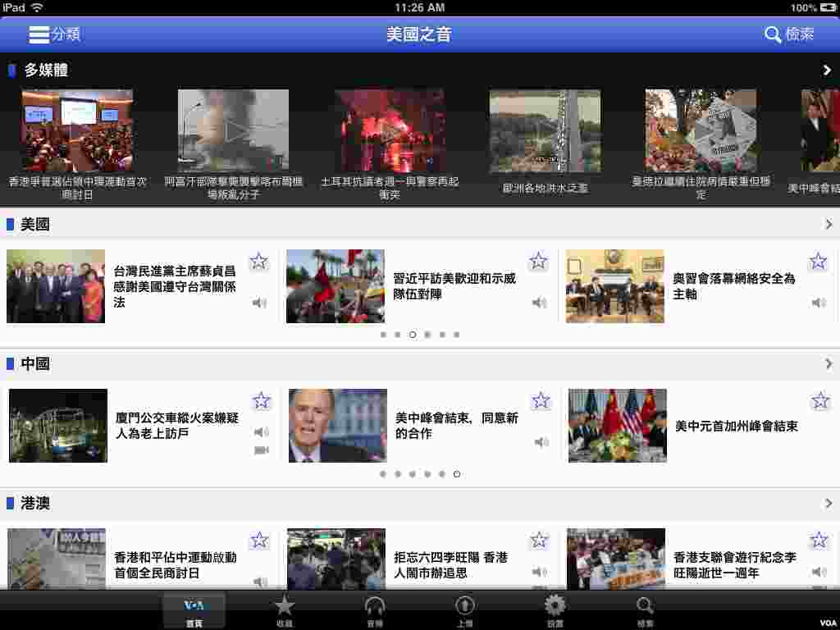Open 台灣民進黨主席蘇貞昌 article photo

coord(56,286)
